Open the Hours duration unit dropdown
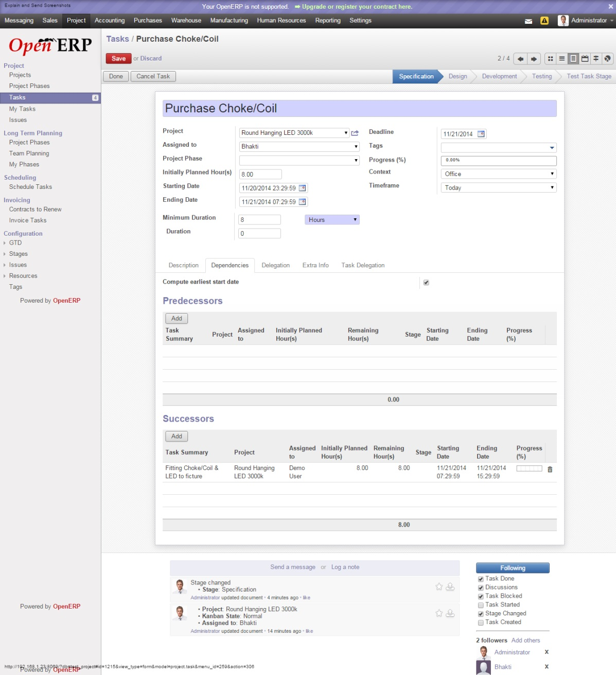This screenshot has height=675, width=616. (x=355, y=219)
